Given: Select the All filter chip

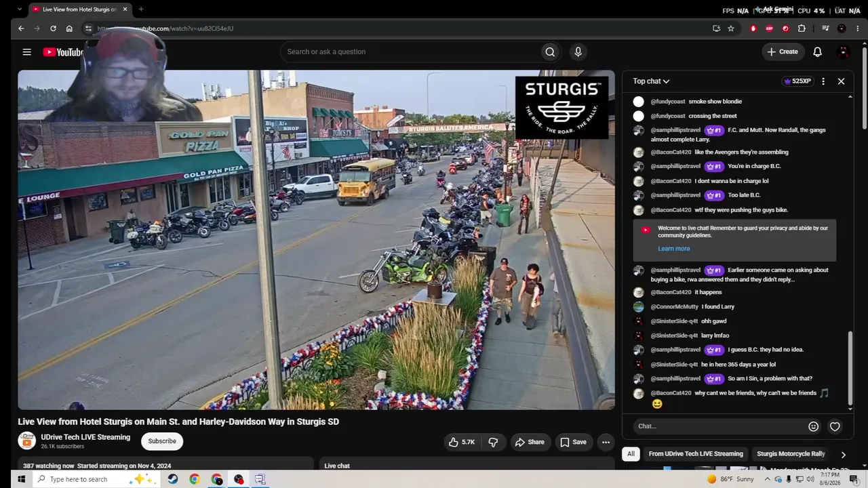Looking at the screenshot, I should tap(631, 454).
